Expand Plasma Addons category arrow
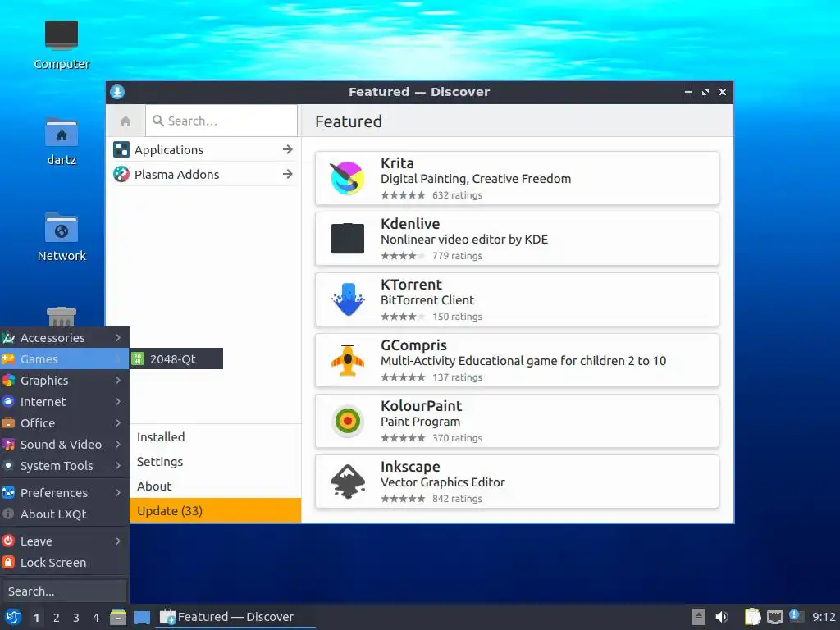 coord(288,174)
